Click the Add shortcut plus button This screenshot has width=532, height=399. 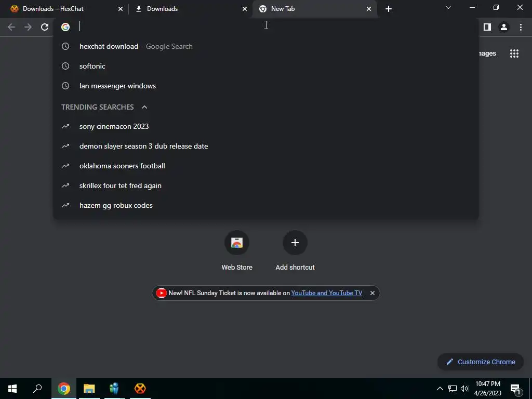click(x=295, y=243)
